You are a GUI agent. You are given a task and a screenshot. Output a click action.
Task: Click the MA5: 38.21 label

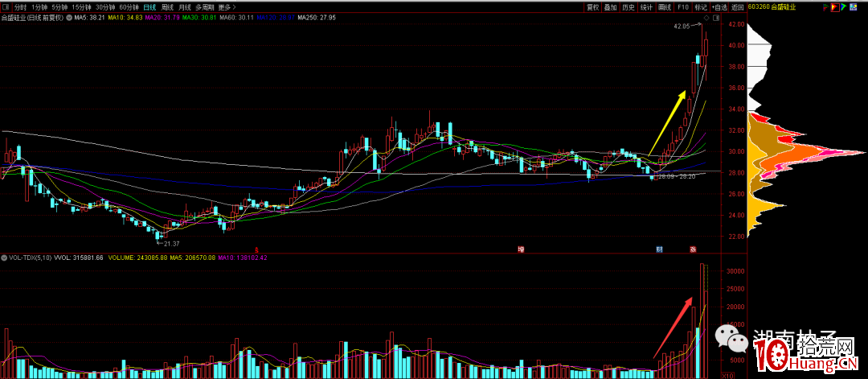[90, 18]
